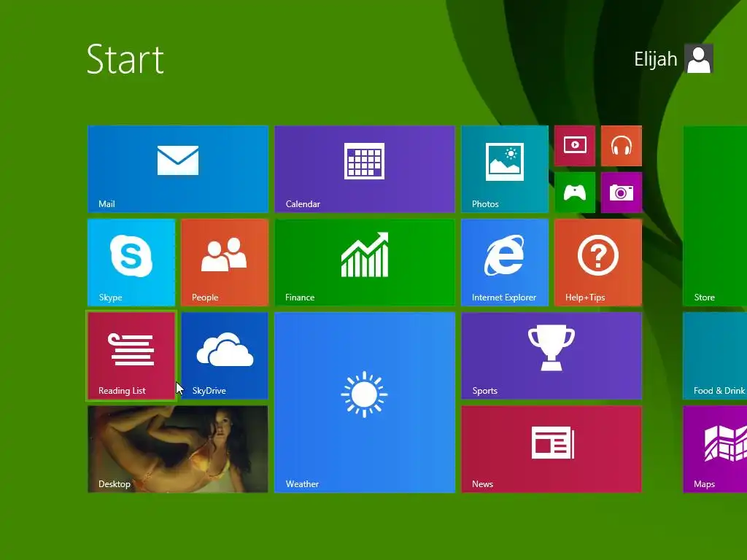The width and height of the screenshot is (747, 560).
Task: Open the News tile
Action: 551,449
